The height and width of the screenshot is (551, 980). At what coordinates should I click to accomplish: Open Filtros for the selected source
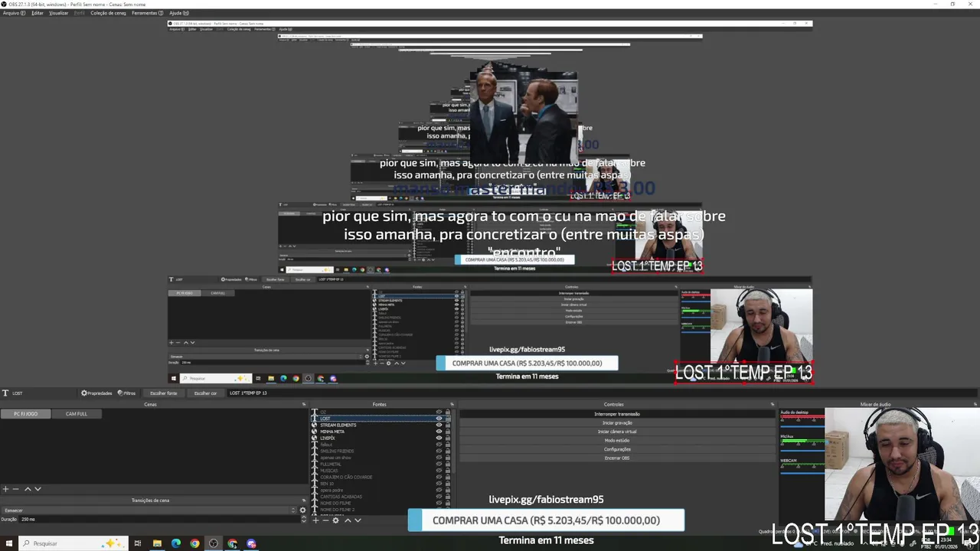click(x=126, y=393)
